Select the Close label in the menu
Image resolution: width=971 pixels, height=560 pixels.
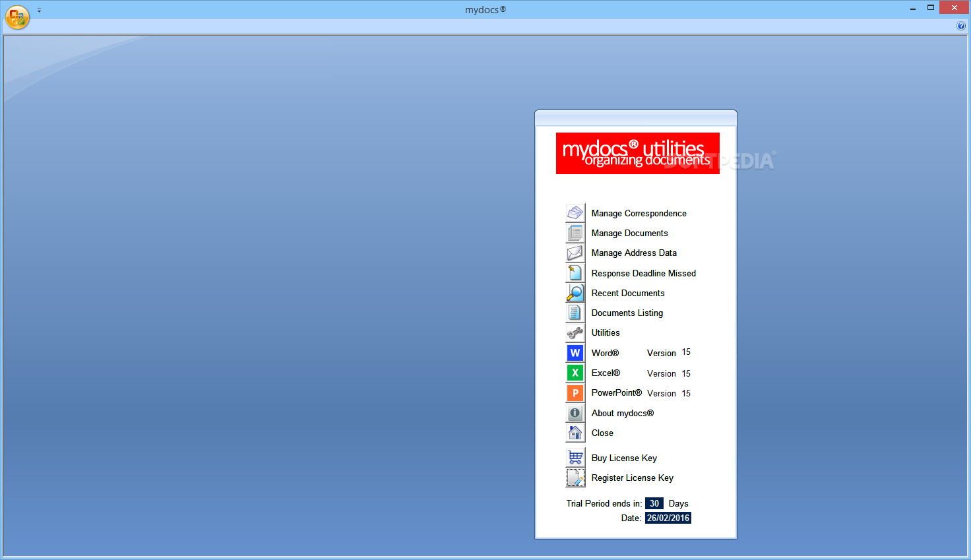click(x=602, y=433)
